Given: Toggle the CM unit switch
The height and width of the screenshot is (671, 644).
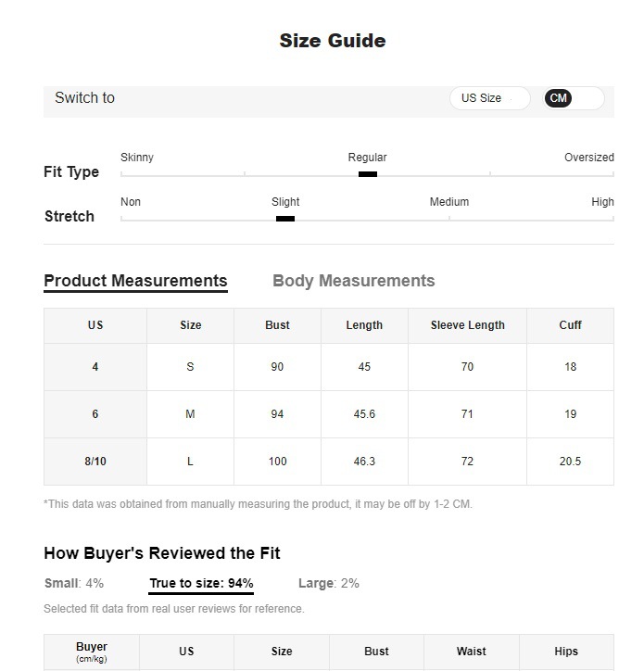Looking at the screenshot, I should [x=574, y=98].
